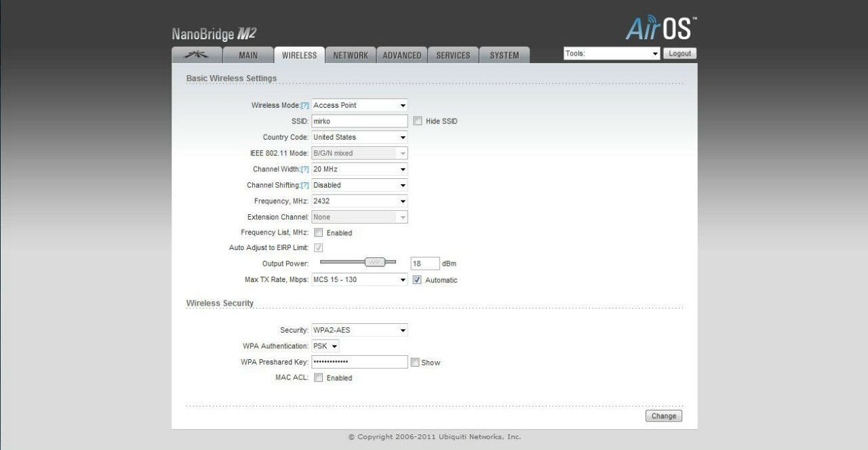
Task: Enable the Frequency List checkbox
Action: click(x=318, y=232)
